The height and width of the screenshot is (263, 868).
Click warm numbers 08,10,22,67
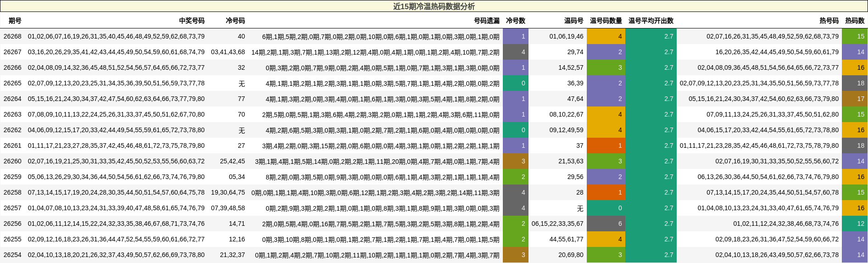pos(567,114)
